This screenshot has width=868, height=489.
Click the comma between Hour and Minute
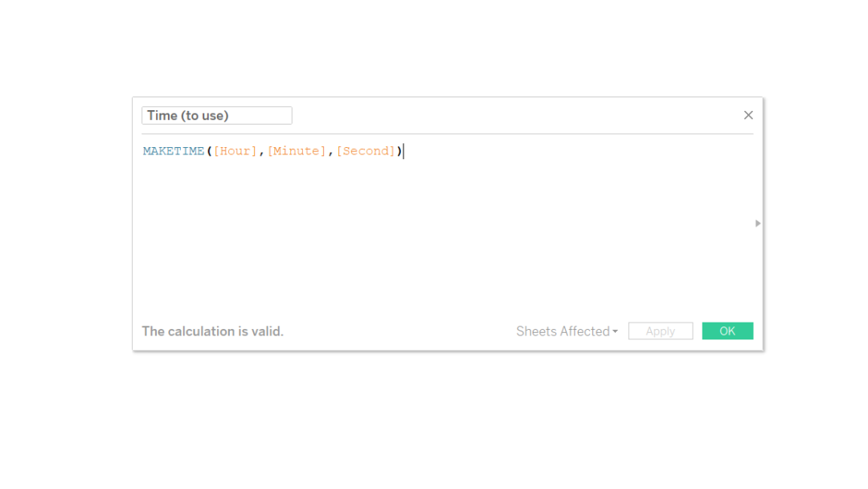(x=260, y=150)
